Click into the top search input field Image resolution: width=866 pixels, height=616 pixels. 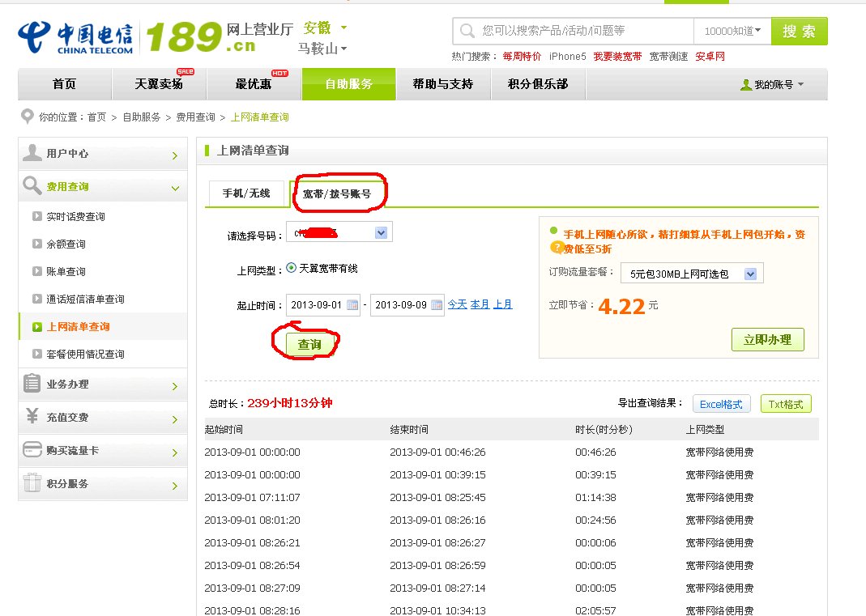pos(583,32)
